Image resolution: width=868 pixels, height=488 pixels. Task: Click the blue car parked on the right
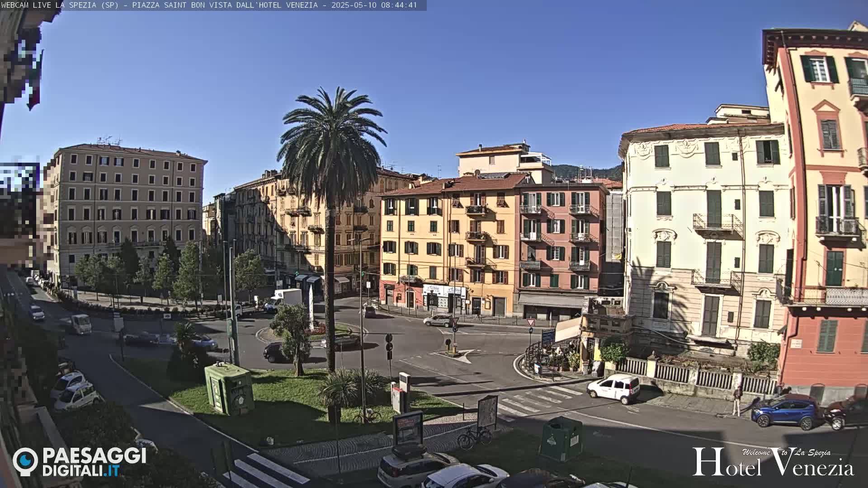(786, 411)
